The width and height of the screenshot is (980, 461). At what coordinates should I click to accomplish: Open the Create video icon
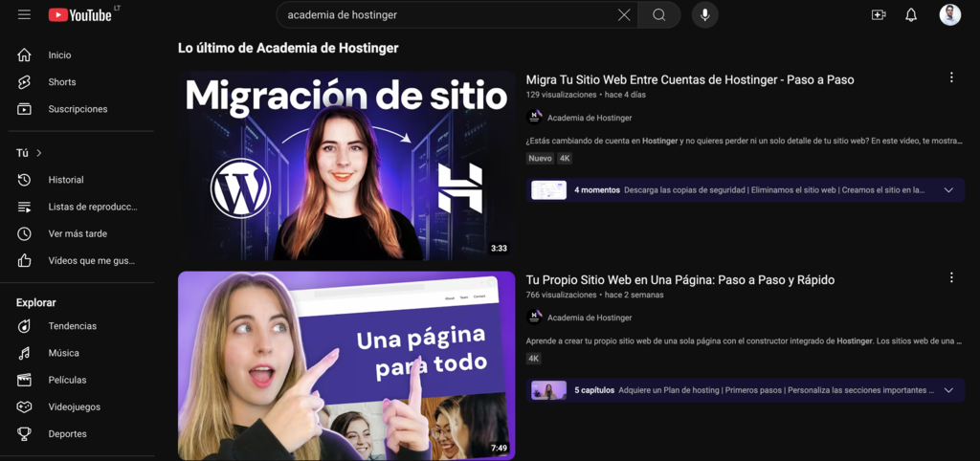pyautogui.click(x=879, y=15)
